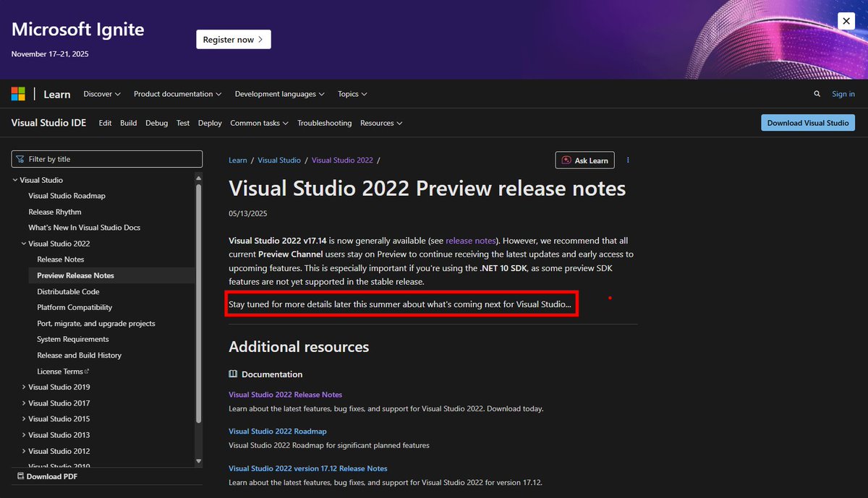
Task: Open System Requirements in sidebar
Action: pyautogui.click(x=73, y=339)
